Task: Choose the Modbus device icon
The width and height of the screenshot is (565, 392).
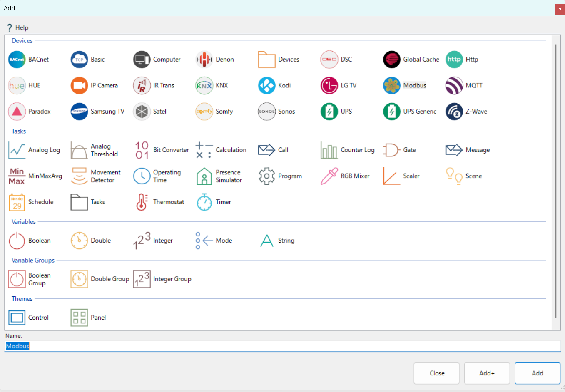Action: click(x=392, y=85)
